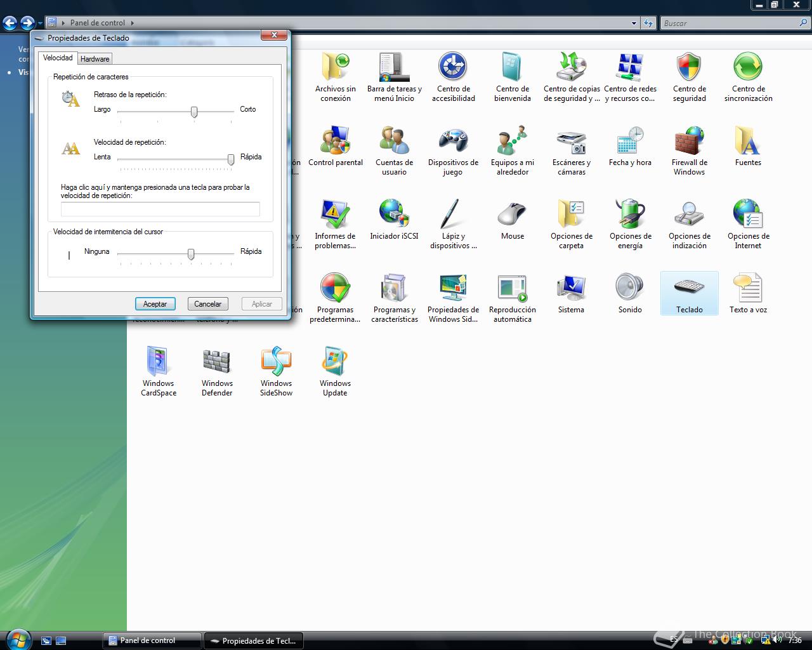812x650 pixels.
Task: Open Opciones de indización
Action: (x=689, y=225)
